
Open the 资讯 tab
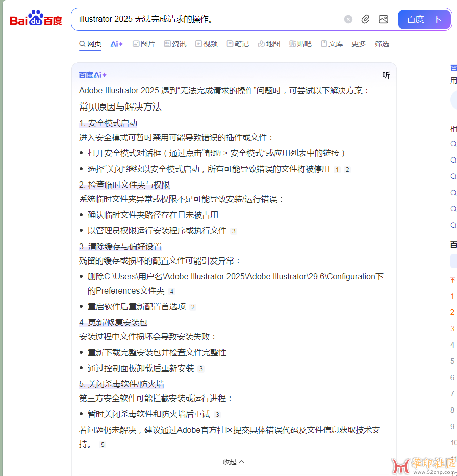[x=175, y=44]
